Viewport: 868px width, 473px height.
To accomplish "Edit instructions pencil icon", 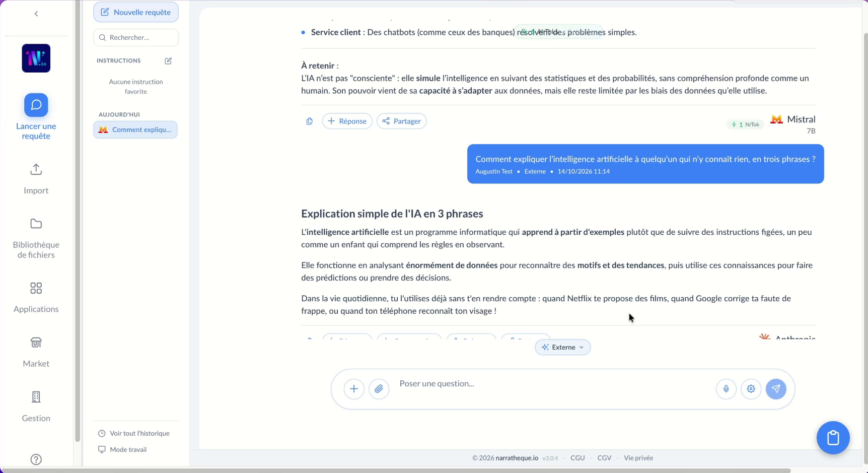I will [168, 61].
